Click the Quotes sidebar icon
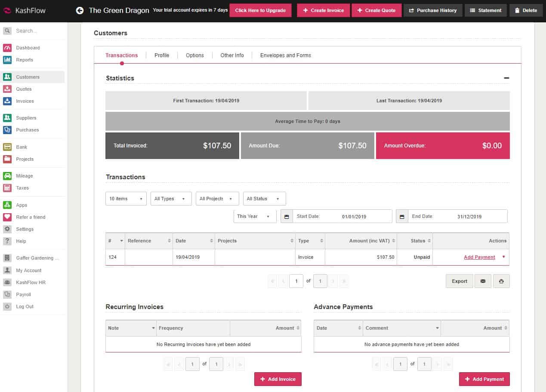 (7, 89)
